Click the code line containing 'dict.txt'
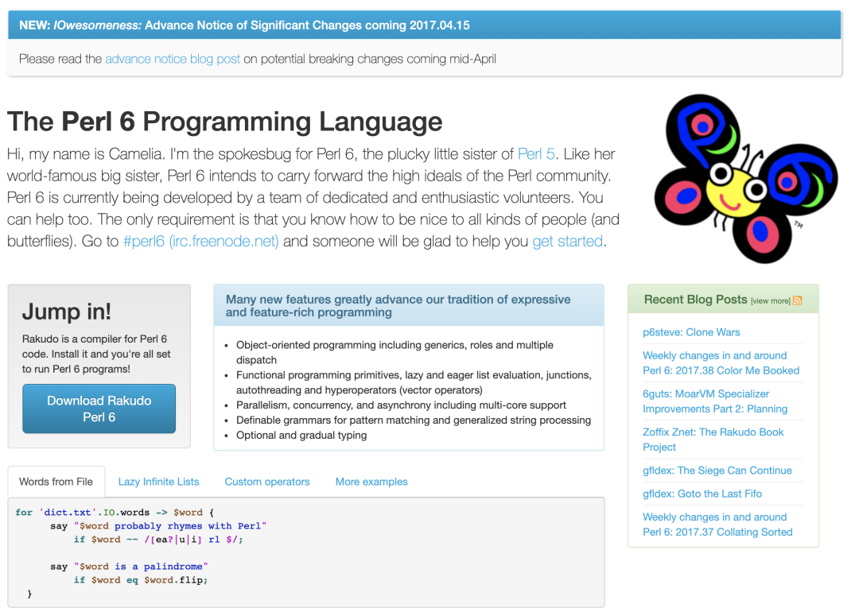This screenshot has height=616, width=859. (115, 513)
